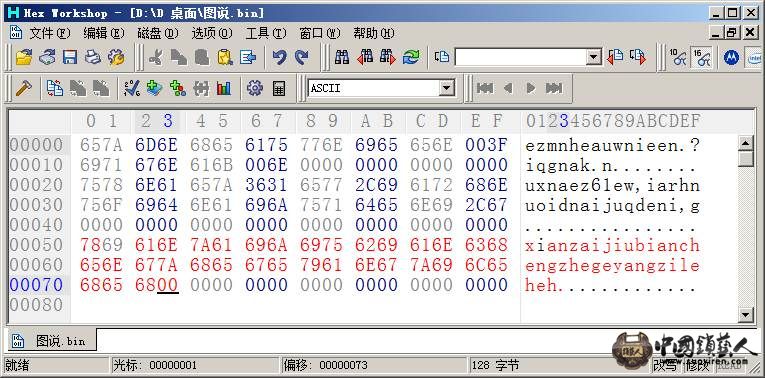
Task: Open file with the folder toolbar icon
Action: pyautogui.click(x=23, y=58)
